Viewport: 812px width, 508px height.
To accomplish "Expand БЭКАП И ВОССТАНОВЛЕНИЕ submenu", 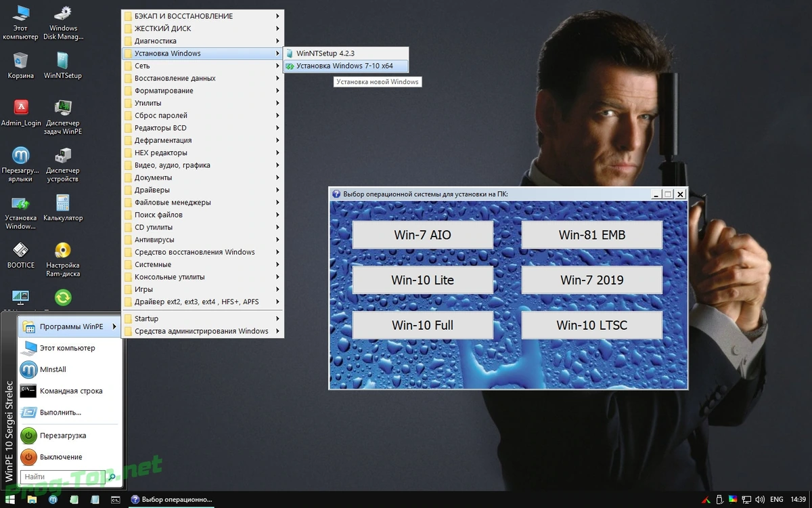I will coord(203,16).
